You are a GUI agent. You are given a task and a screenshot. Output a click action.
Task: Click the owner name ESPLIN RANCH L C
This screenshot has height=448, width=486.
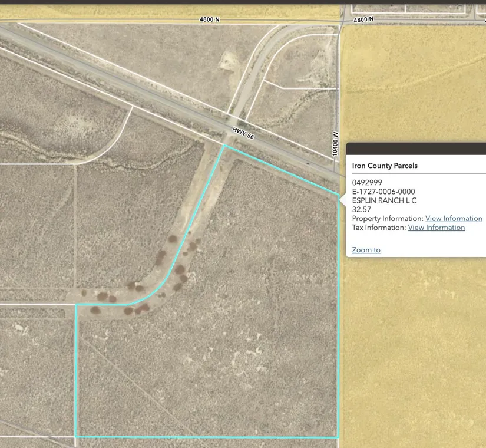(x=384, y=200)
